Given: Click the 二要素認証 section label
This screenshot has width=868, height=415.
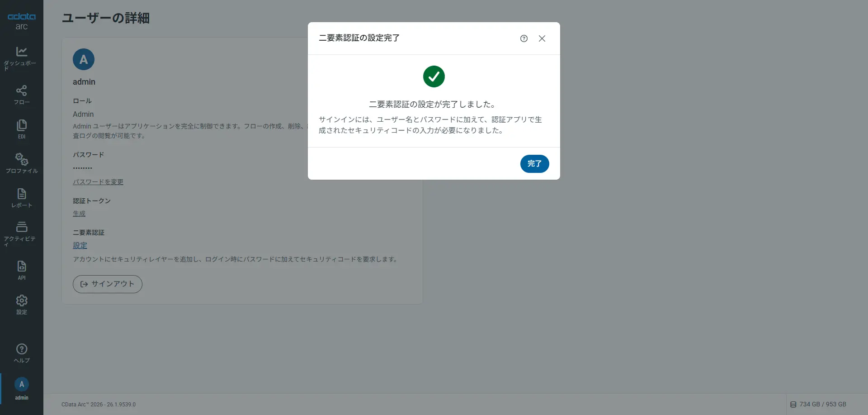Looking at the screenshot, I should coord(89,233).
